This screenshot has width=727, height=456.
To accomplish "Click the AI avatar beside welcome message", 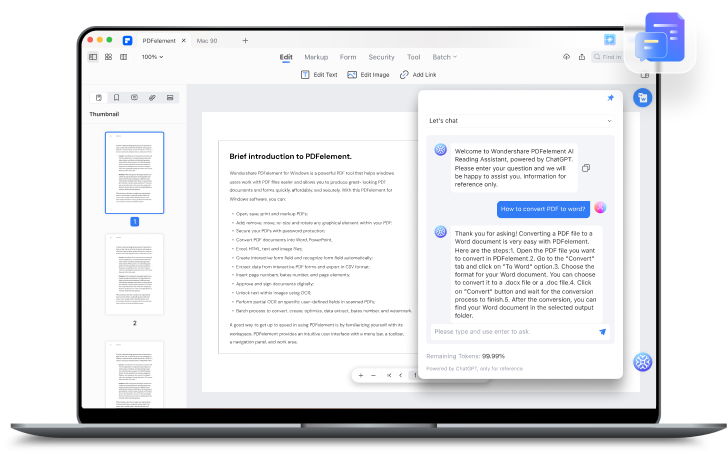I will click(x=440, y=150).
